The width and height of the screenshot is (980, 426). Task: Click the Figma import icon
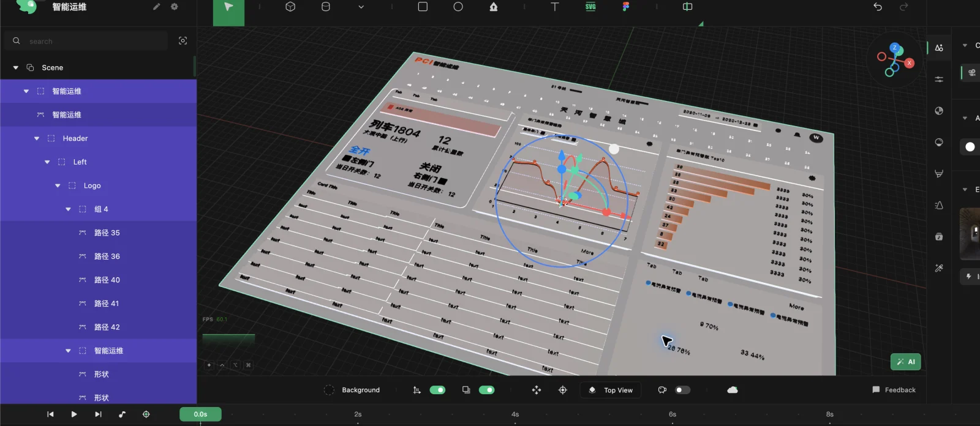626,7
